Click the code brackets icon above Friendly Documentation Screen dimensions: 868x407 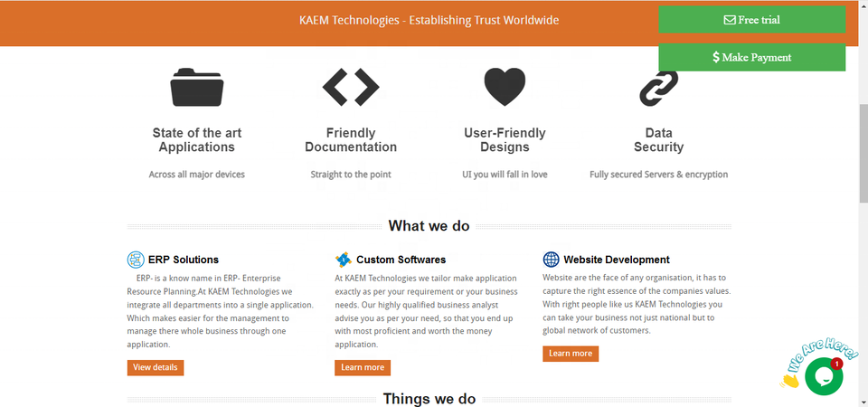pyautogui.click(x=351, y=87)
